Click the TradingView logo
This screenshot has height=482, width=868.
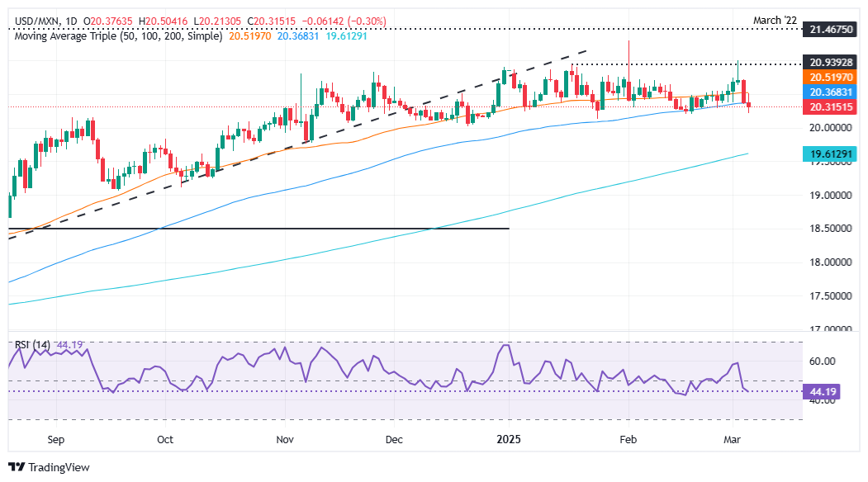tap(49, 466)
